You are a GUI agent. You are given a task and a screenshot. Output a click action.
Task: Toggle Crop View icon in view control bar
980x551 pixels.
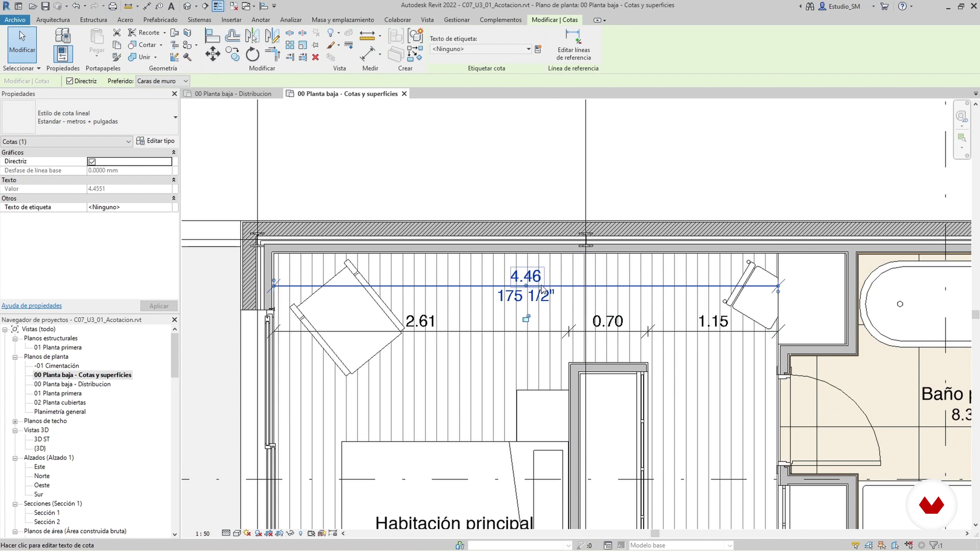point(269,533)
